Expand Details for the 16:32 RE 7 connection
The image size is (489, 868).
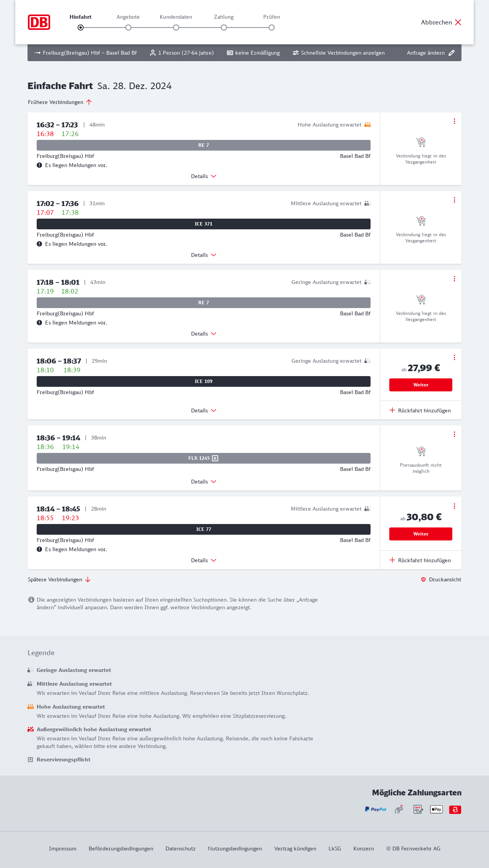[x=204, y=176]
